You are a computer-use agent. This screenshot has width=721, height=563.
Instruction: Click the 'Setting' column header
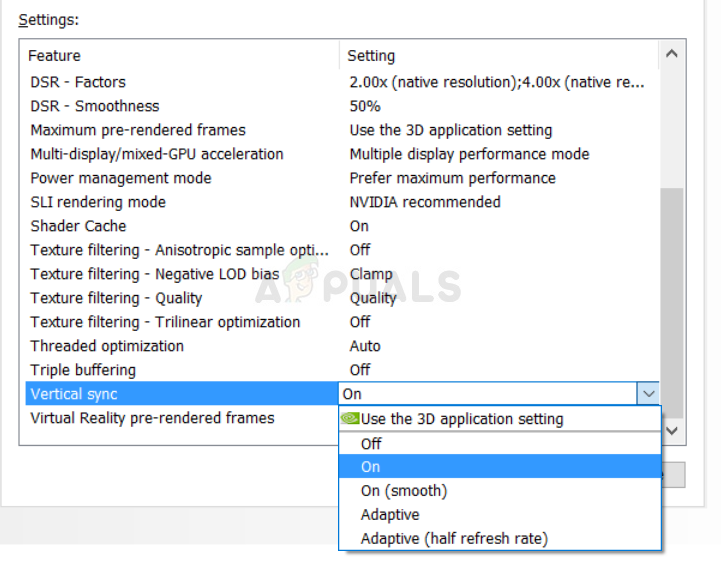click(x=371, y=56)
